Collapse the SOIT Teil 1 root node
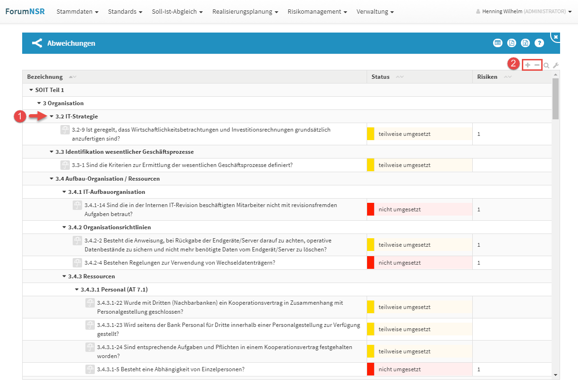The width and height of the screenshot is (578, 392). coord(31,90)
